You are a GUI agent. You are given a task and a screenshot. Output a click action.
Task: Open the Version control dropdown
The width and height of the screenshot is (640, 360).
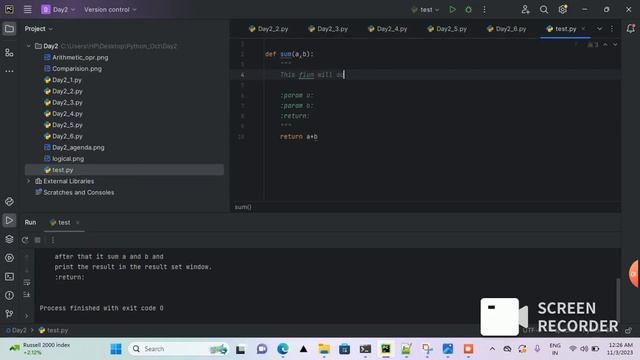coord(110,9)
